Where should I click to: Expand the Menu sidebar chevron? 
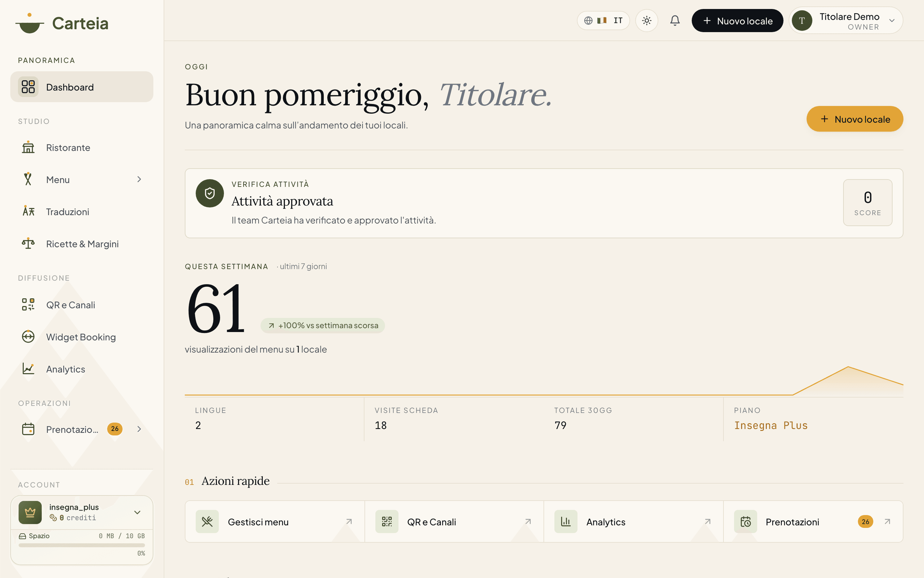pos(139,179)
